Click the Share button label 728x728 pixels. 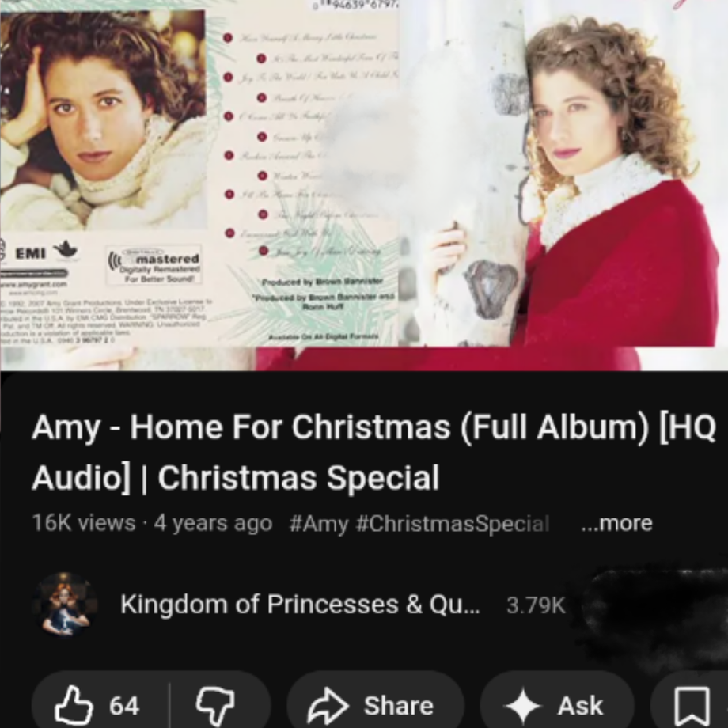(398, 706)
